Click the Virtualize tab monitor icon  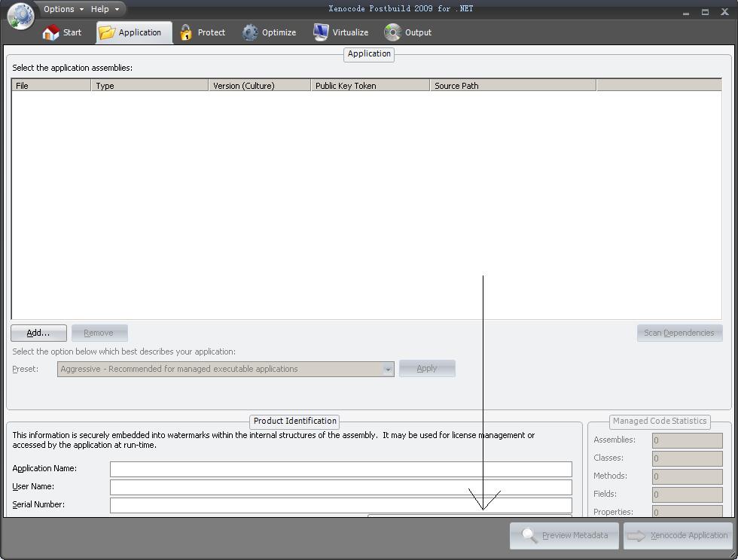tap(321, 32)
